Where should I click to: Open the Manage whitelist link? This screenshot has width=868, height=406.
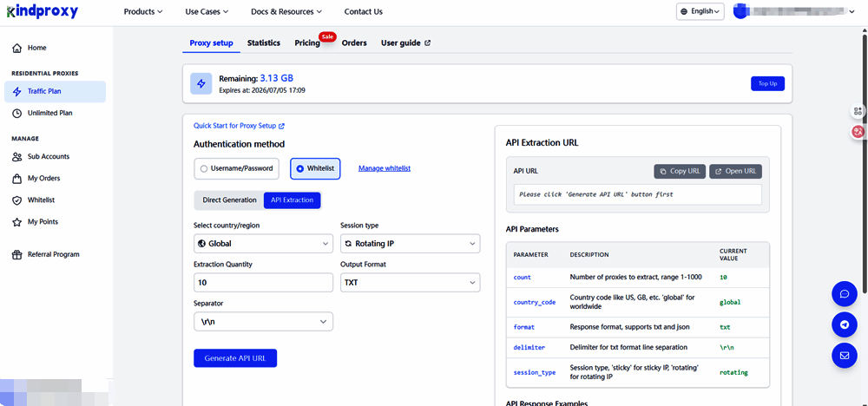pos(385,168)
